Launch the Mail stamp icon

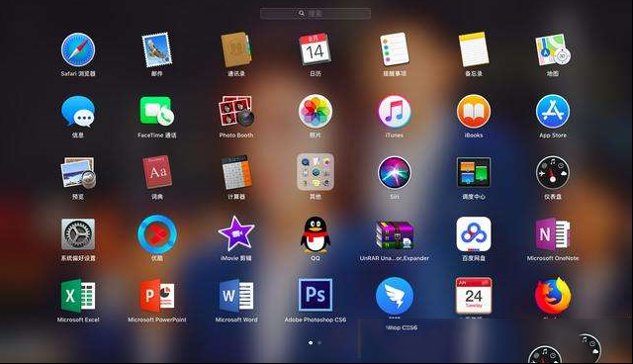pyautogui.click(x=157, y=49)
